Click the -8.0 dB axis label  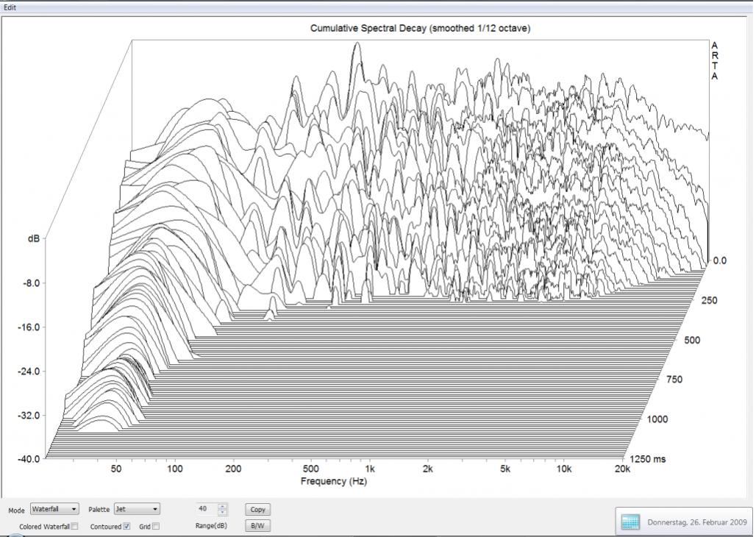coord(31,283)
